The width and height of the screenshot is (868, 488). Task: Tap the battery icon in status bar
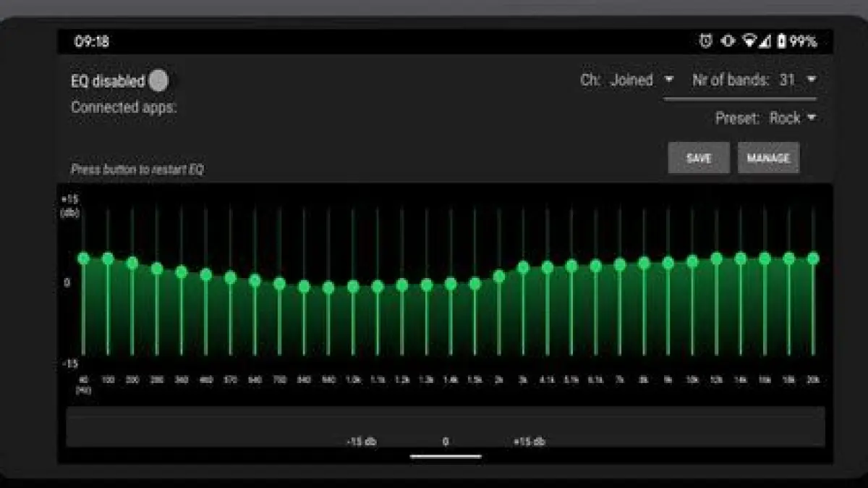(x=781, y=41)
